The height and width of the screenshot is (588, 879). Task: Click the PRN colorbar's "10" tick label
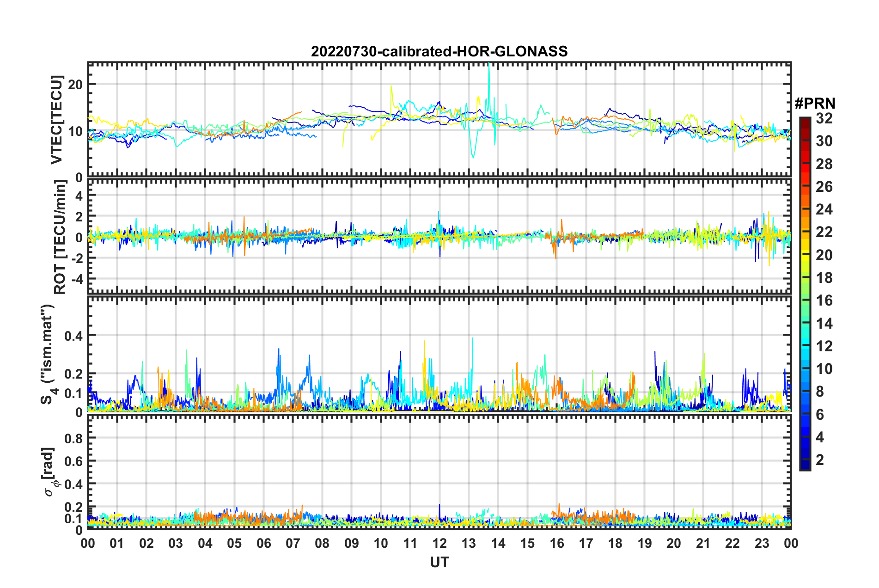(x=824, y=369)
